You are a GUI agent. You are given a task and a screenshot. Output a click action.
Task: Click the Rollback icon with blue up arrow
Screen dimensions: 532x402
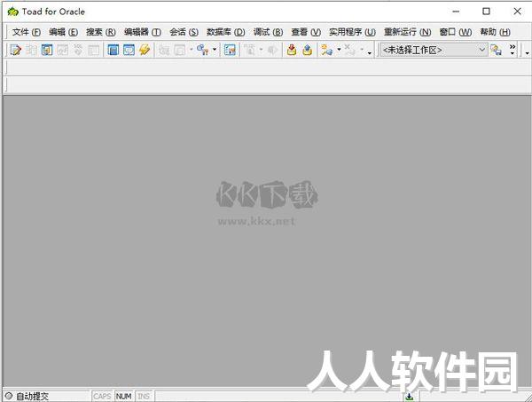tap(307, 50)
